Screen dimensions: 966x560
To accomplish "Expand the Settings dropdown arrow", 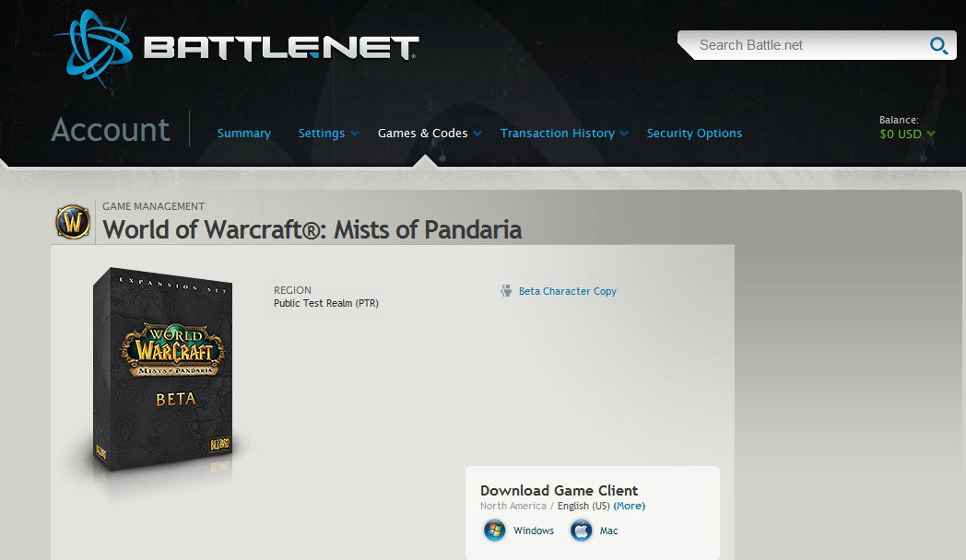I will tap(355, 134).
